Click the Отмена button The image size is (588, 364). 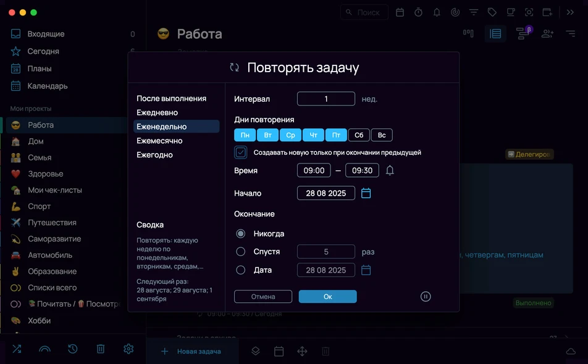coord(263,297)
